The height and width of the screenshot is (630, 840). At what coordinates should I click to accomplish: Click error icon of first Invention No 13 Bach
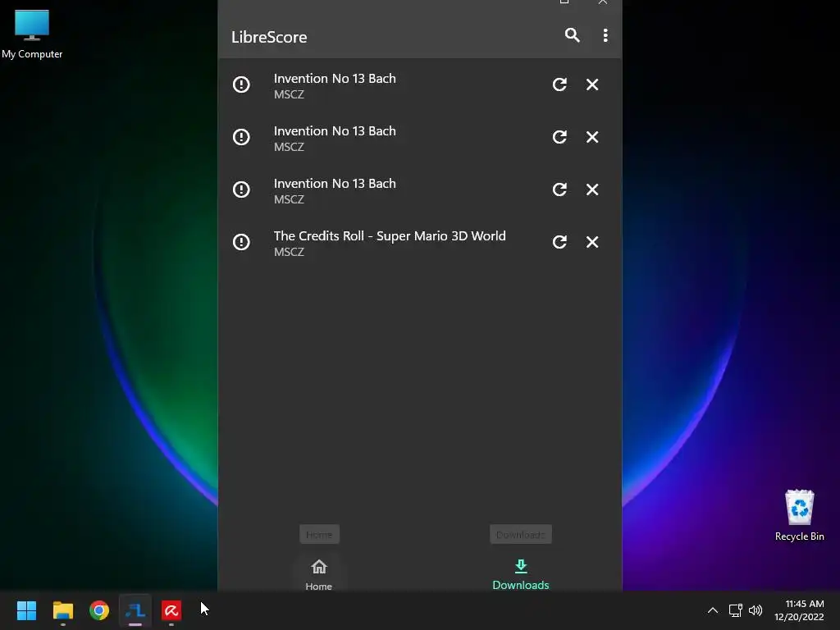[241, 84]
